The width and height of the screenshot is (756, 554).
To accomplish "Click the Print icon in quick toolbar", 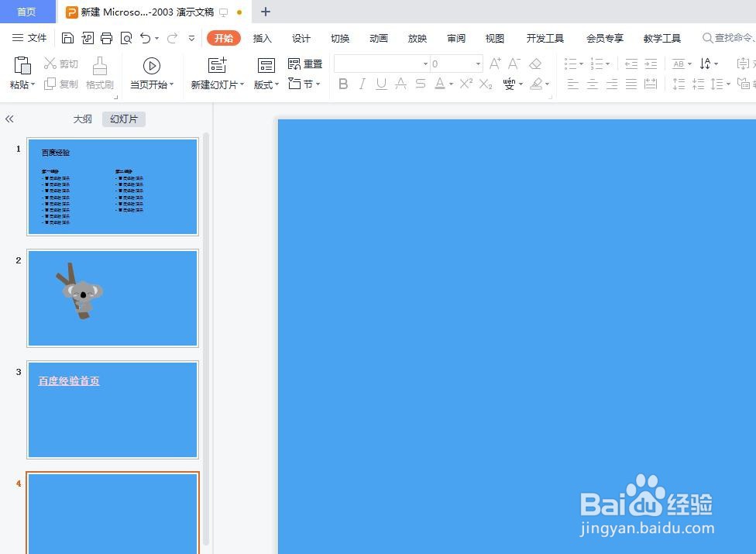I will click(x=107, y=38).
